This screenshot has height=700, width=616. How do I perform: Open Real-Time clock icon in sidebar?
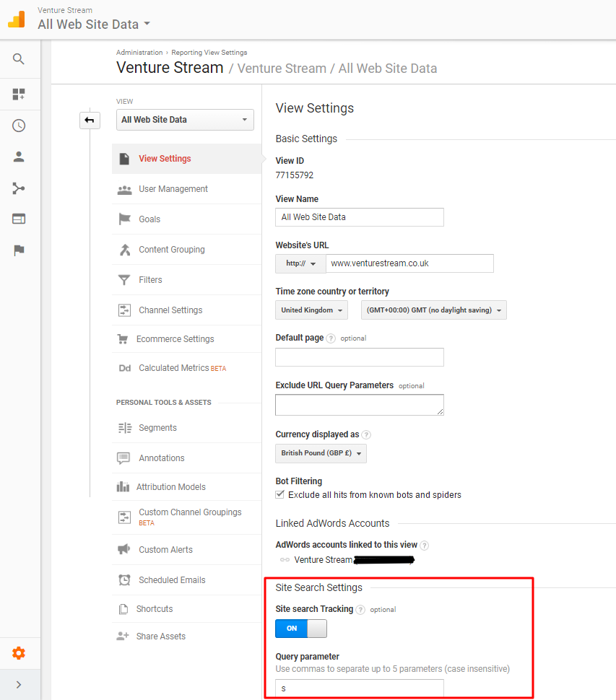(18, 126)
